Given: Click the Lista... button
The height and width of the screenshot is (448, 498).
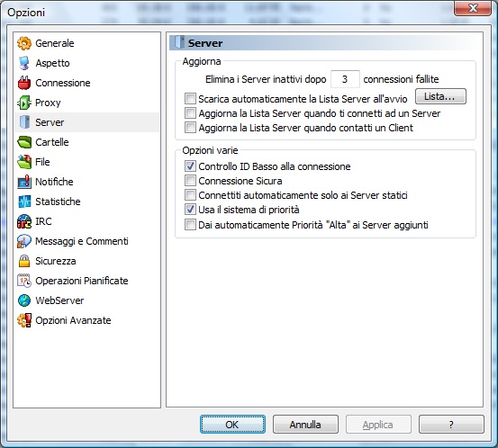Looking at the screenshot, I should tap(441, 96).
